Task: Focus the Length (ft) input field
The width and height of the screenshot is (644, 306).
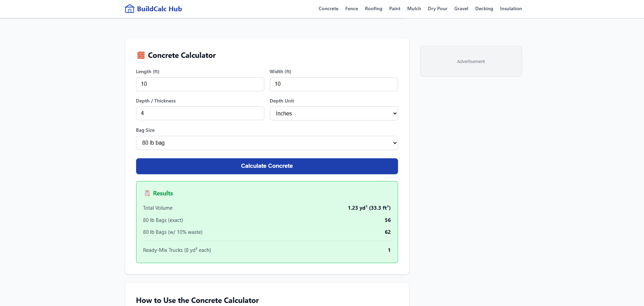Action: point(200,84)
